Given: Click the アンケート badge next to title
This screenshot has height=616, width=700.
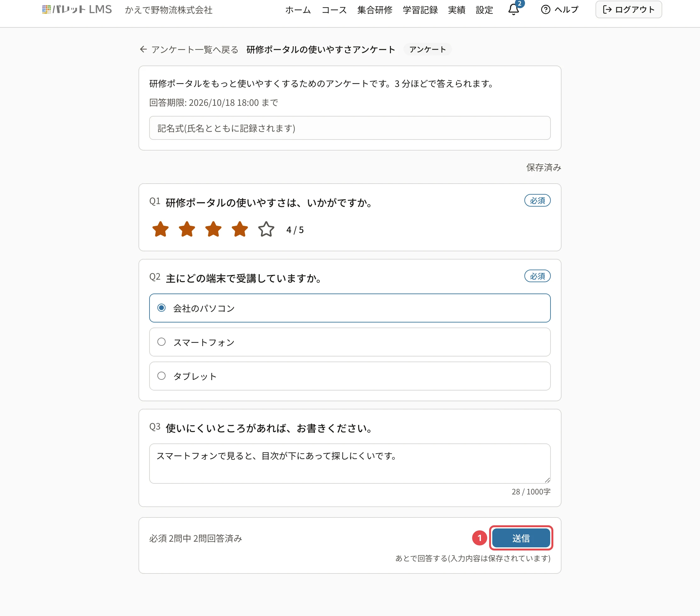Looking at the screenshot, I should tap(427, 49).
